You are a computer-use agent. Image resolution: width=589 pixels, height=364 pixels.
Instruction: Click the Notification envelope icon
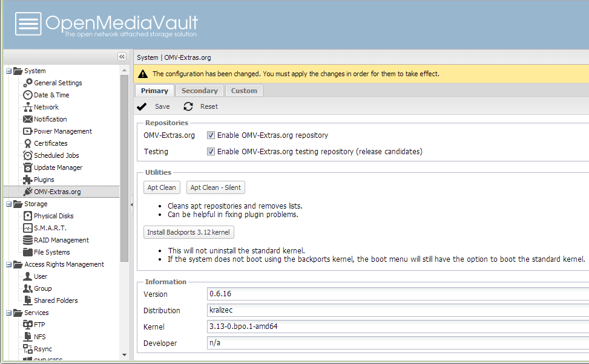point(28,119)
